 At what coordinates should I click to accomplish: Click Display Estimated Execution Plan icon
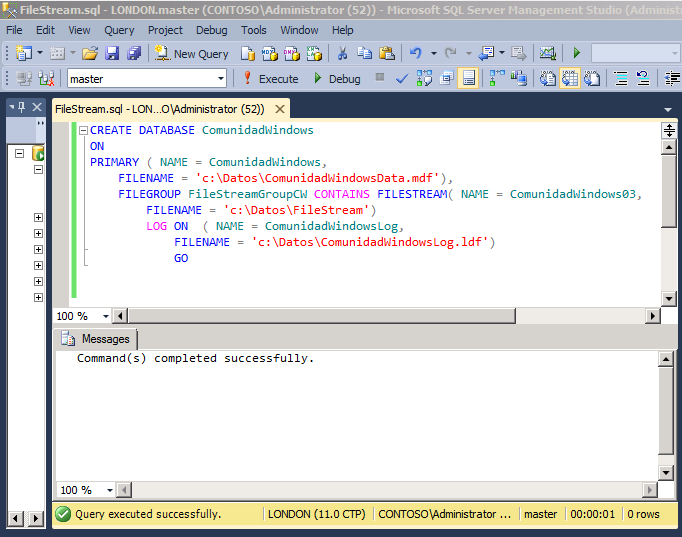pos(425,78)
